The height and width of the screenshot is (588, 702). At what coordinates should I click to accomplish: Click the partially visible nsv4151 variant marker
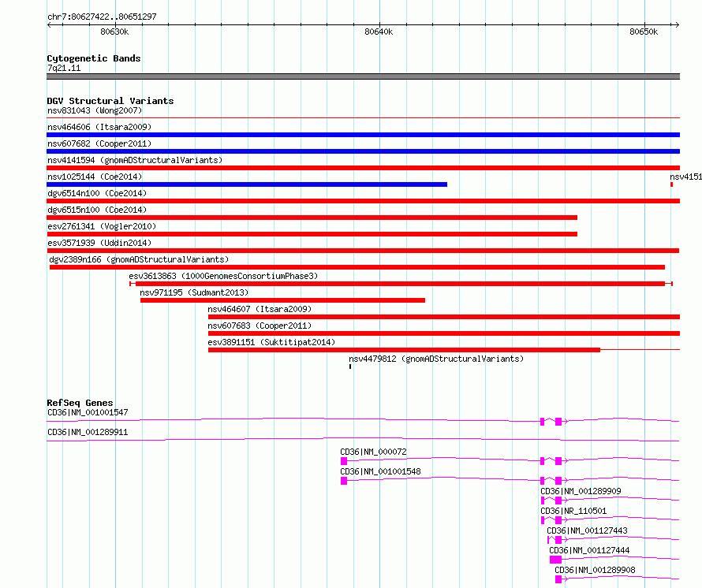coord(671,184)
